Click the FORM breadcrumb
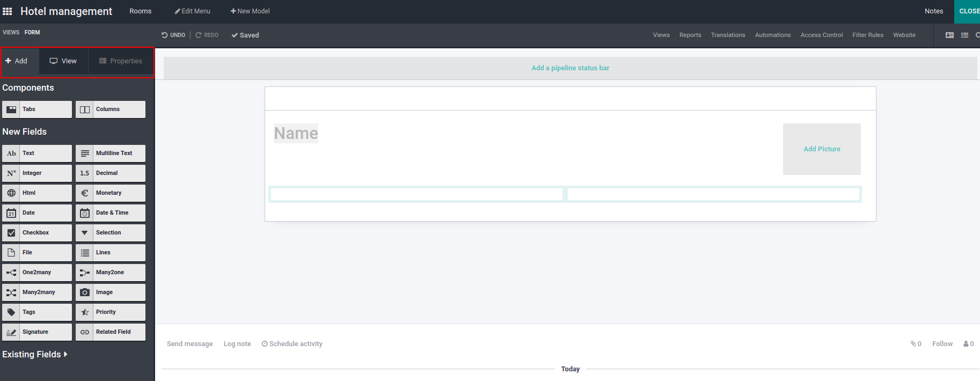The width and height of the screenshot is (980, 381). coord(32,33)
